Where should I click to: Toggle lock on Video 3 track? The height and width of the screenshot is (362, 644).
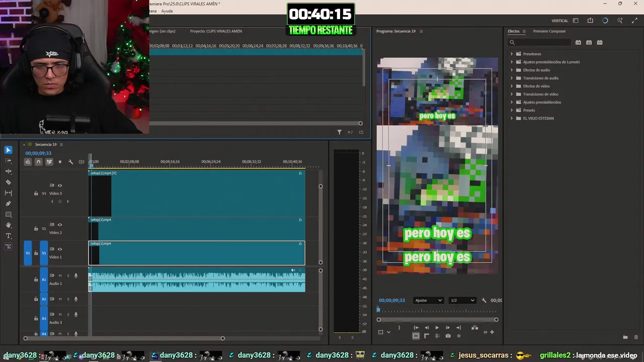[x=36, y=193]
